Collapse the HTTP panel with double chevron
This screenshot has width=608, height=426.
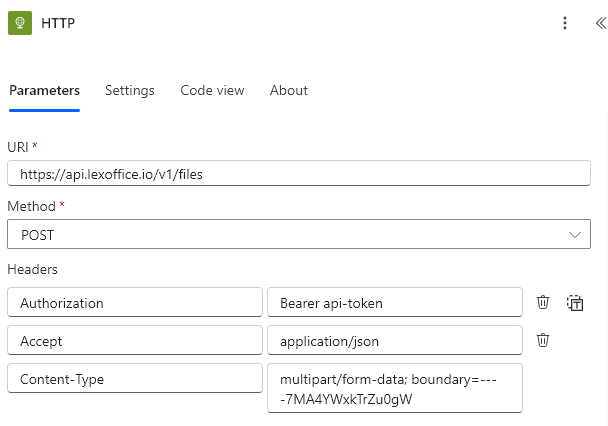pyautogui.click(x=599, y=23)
